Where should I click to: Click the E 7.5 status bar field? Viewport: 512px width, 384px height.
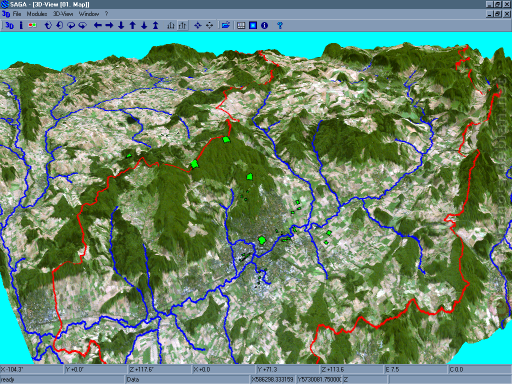coord(416,369)
